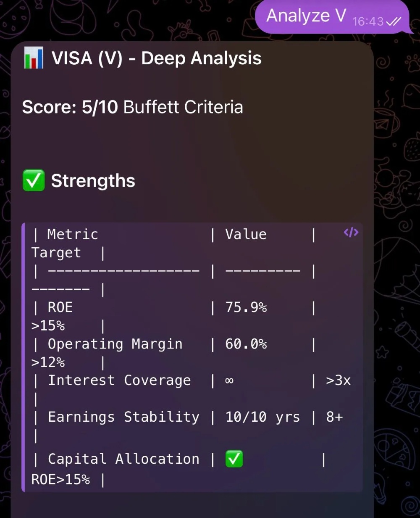
Task: Select the 'VISA (V) - Deep Analysis' heading
Action: 156,58
